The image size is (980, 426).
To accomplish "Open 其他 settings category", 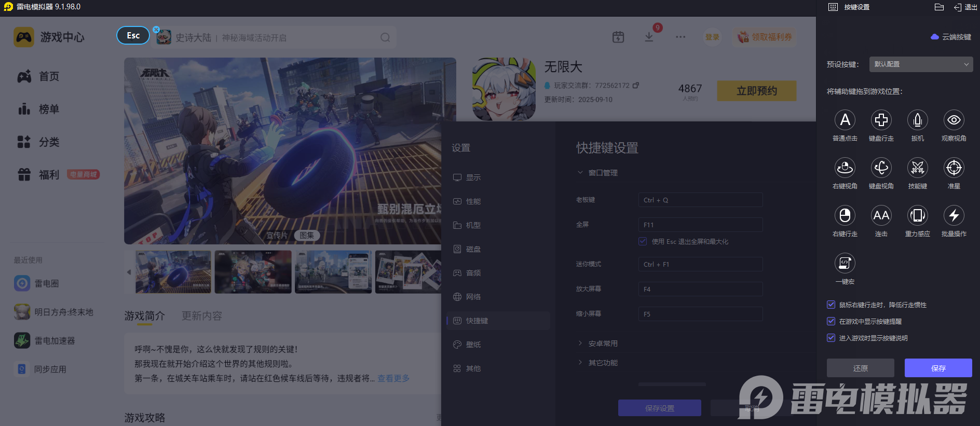I will (x=498, y=368).
